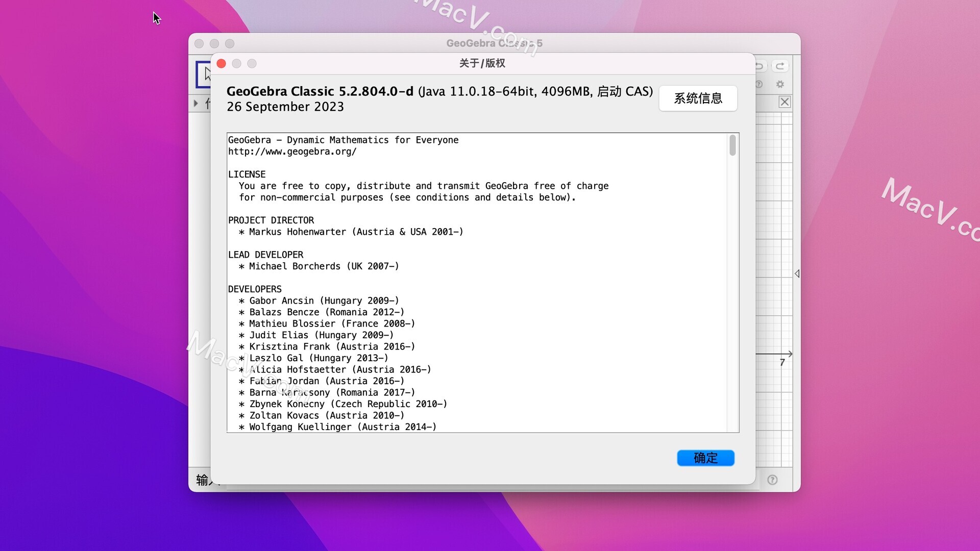Image resolution: width=980 pixels, height=551 pixels.
Task: Click the Judit Elias entry
Action: coord(316,335)
